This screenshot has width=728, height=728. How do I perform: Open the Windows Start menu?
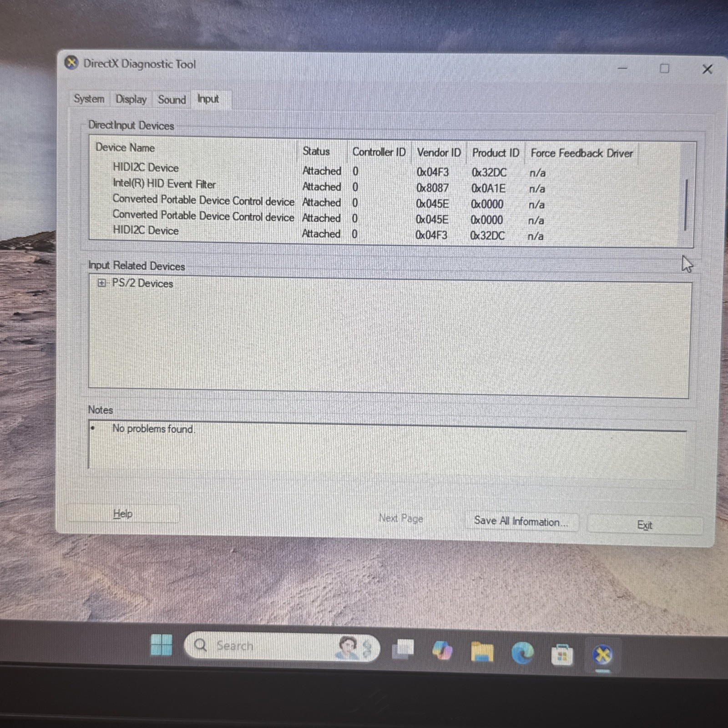coord(162,645)
